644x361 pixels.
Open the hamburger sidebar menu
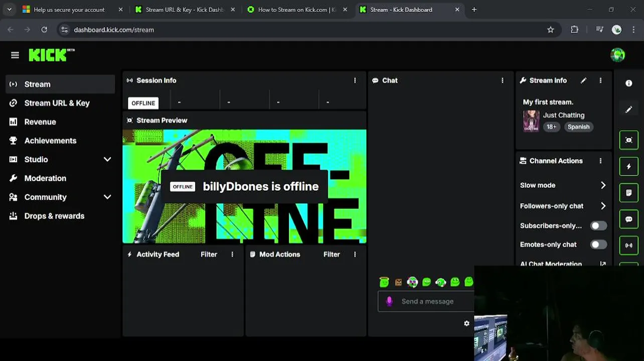click(x=15, y=55)
